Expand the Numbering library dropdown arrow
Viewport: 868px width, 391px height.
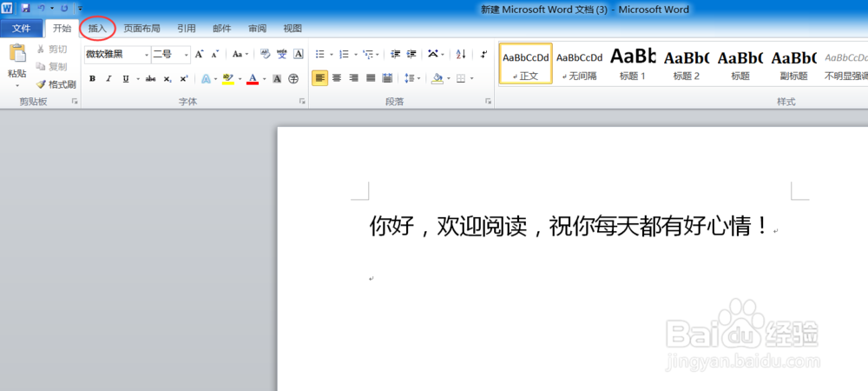pos(355,55)
